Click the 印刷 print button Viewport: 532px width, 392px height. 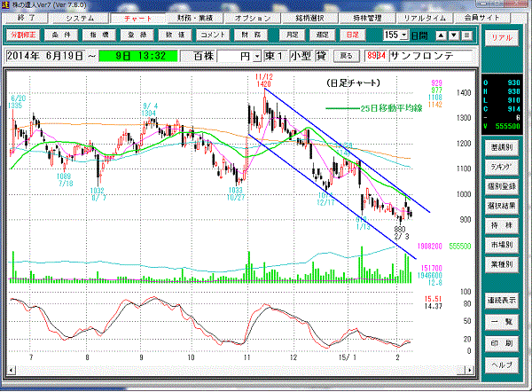click(502, 343)
